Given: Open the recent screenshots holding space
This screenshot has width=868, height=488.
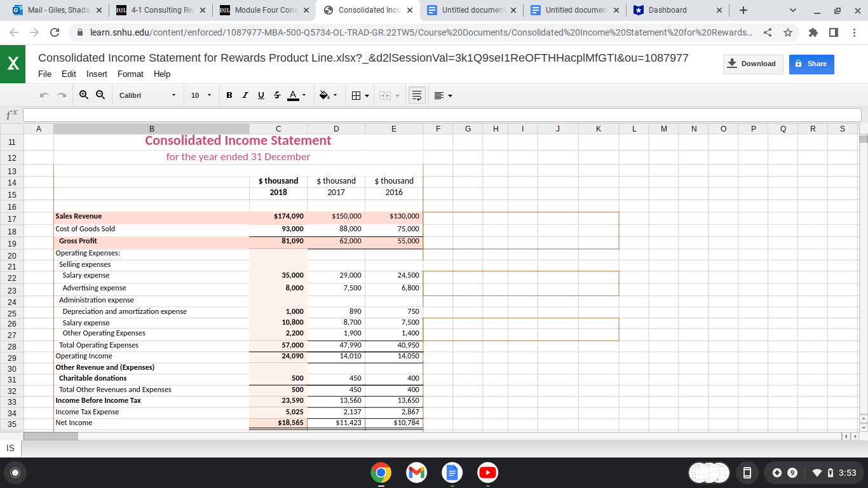Looking at the screenshot, I should [x=709, y=473].
